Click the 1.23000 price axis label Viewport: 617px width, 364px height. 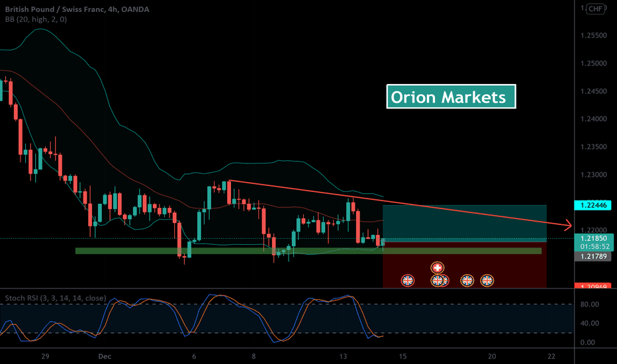593,175
